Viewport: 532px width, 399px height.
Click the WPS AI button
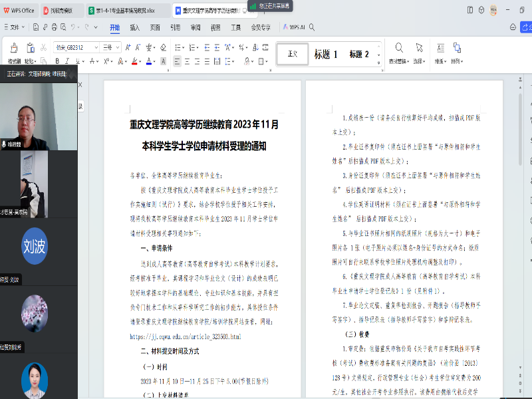(x=293, y=28)
